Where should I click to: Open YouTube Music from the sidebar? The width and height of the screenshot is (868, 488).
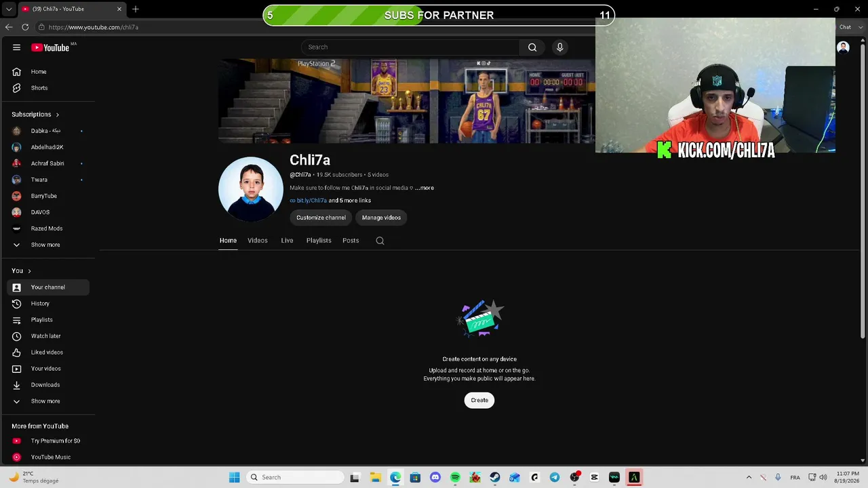pyautogui.click(x=47, y=457)
